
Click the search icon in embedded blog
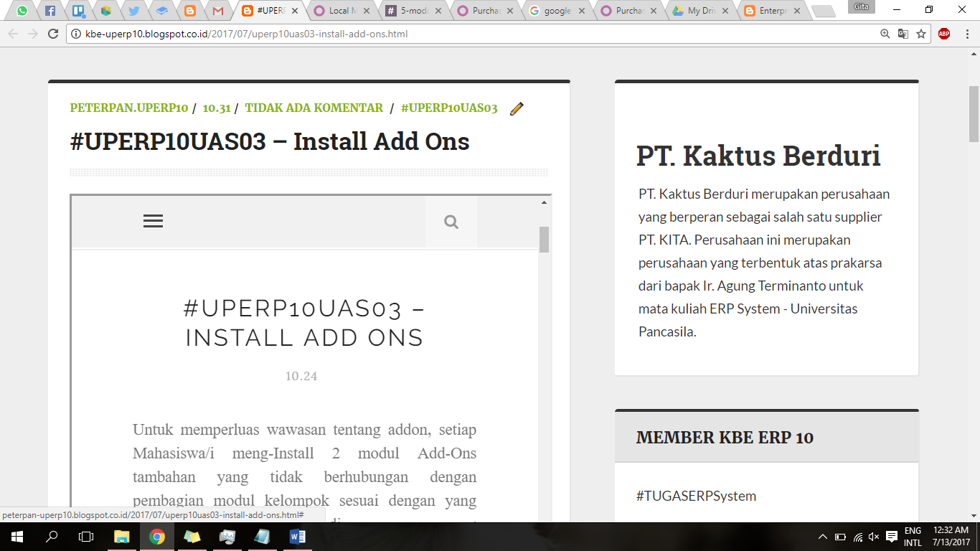coord(451,222)
